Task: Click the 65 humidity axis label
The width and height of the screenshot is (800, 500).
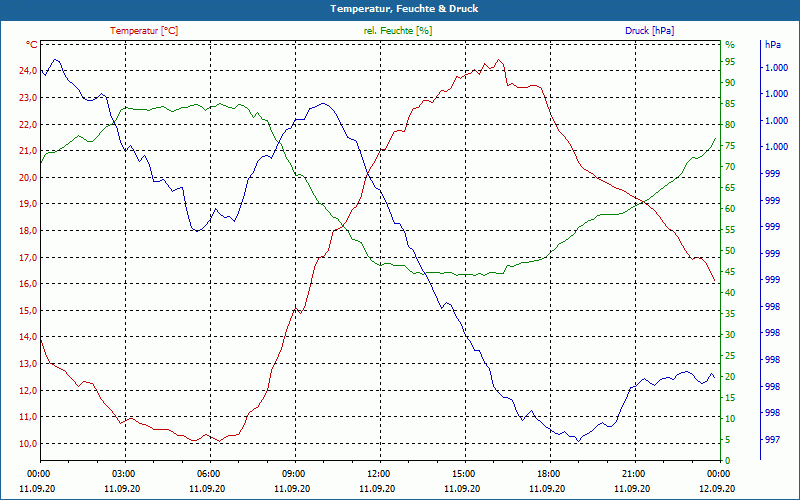Action: 730,188
